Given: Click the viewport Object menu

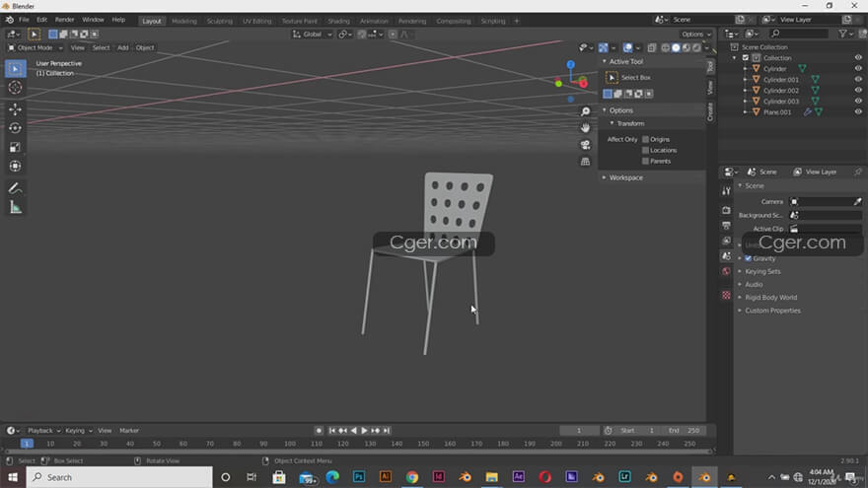Looking at the screenshot, I should 144,47.
